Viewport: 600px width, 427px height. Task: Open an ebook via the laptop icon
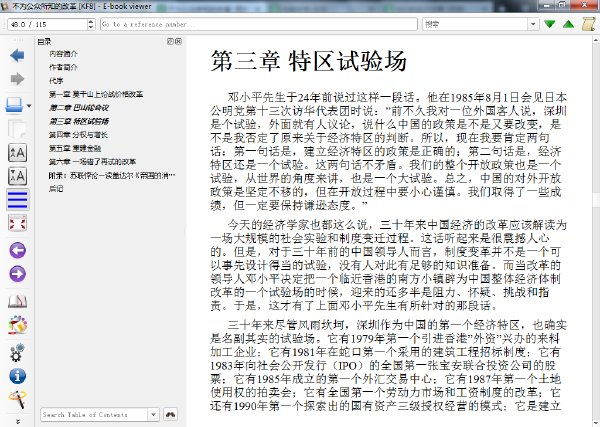pos(15,104)
